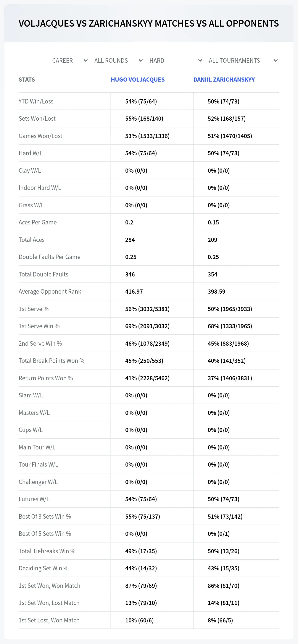The height and width of the screenshot is (644, 298).
Task: Click the chevron beside CAREER
Action: (x=86, y=61)
